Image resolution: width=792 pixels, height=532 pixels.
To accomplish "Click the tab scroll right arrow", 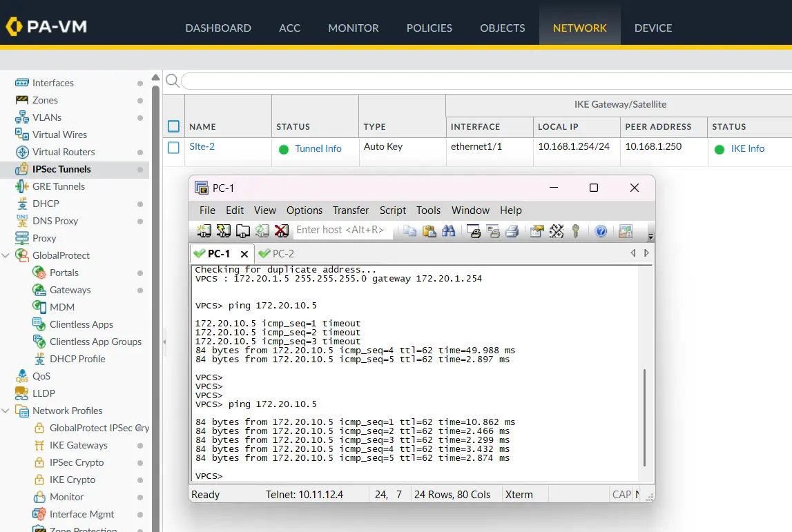I will 646,253.
